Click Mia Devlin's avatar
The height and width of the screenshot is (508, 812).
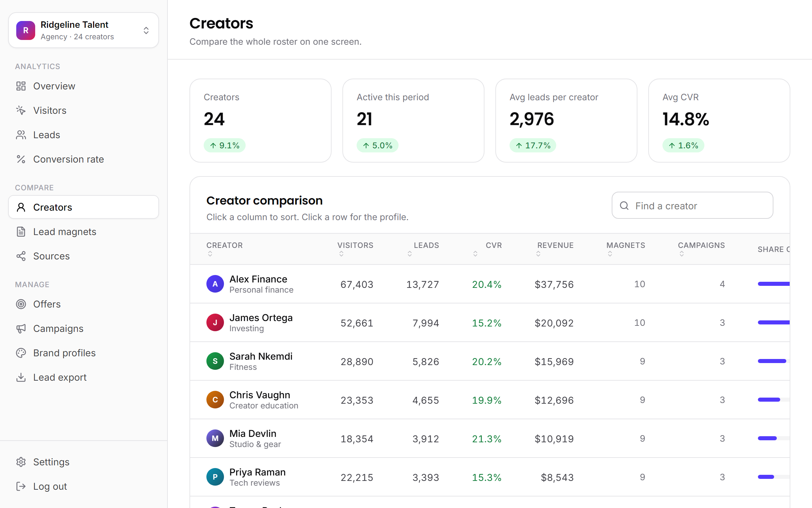point(215,438)
